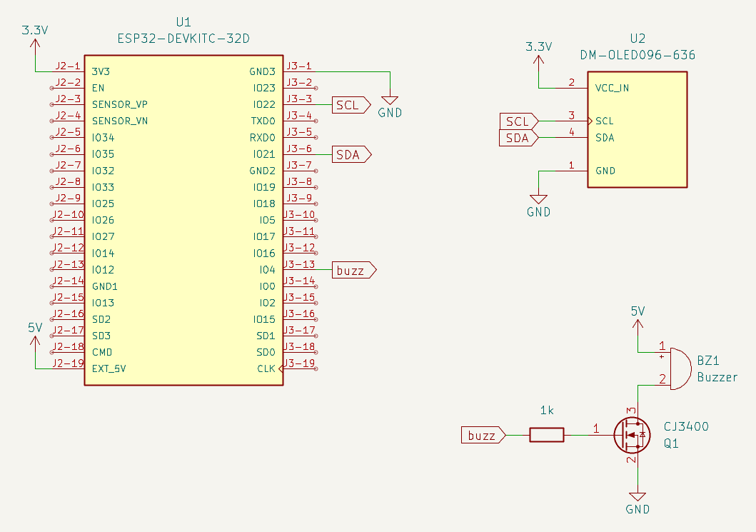Click the J3-13 pin number
756x532 pixels.
pos(299,264)
